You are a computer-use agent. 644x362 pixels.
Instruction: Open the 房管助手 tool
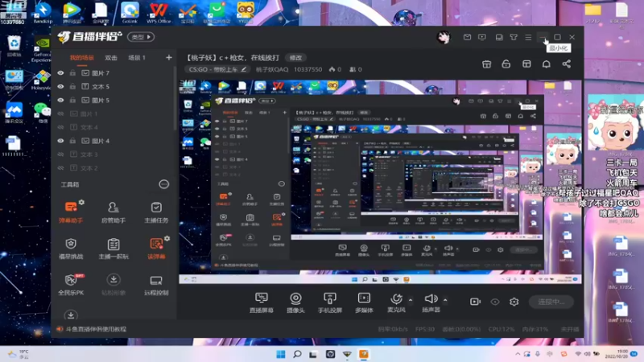[114, 212]
